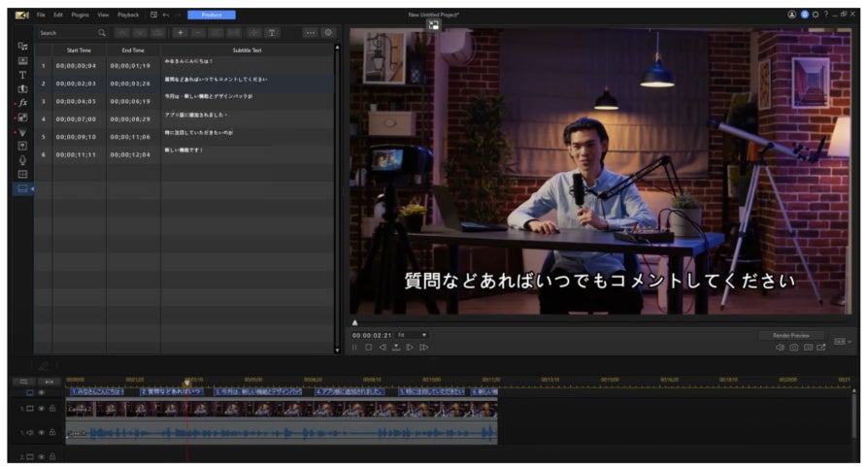Image resolution: width=868 pixels, height=469 pixels.
Task: Open the fx Effect Room
Action: click(22, 103)
